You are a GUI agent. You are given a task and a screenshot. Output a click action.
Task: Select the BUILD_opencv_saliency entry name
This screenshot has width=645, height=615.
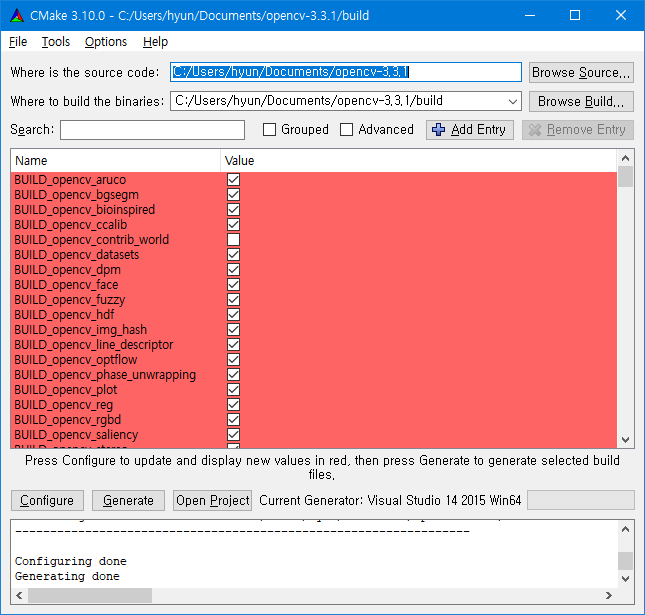click(76, 435)
